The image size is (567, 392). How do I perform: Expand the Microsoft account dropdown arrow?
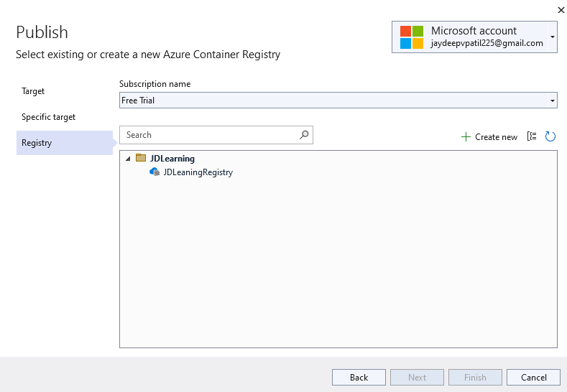(552, 37)
